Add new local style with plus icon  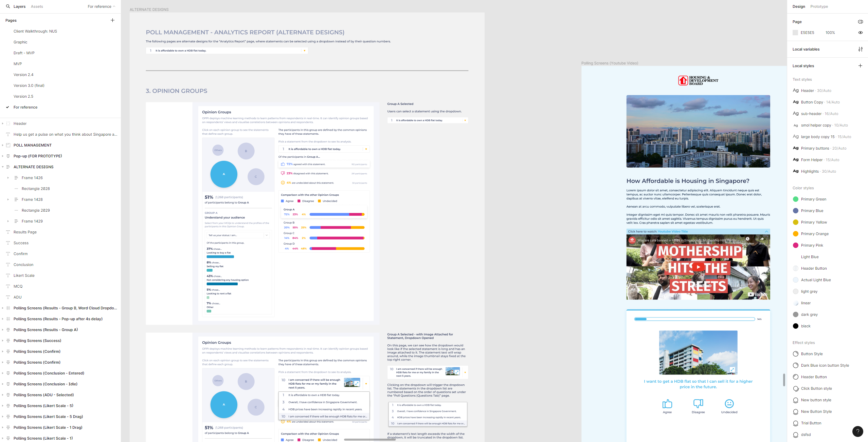860,66
